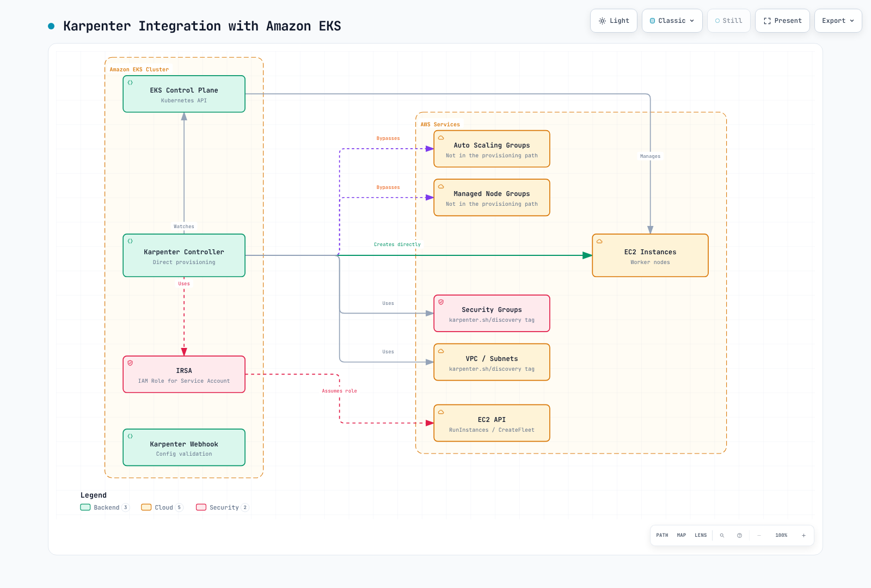Screen dimensions: 871x588
Task: Click the diagram title "Karpenter Integration with Amazon EKS"
Action: pyautogui.click(x=202, y=26)
